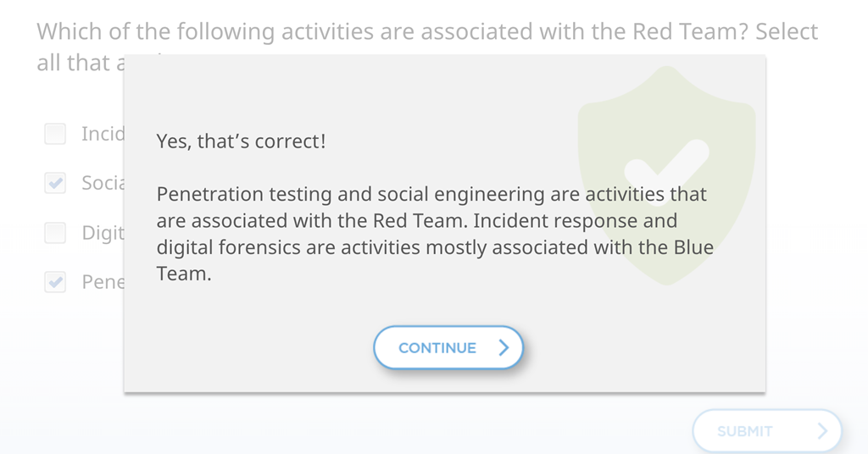This screenshot has height=454, width=868.
Task: Click the word CONTINUE on the button
Action: tap(437, 348)
